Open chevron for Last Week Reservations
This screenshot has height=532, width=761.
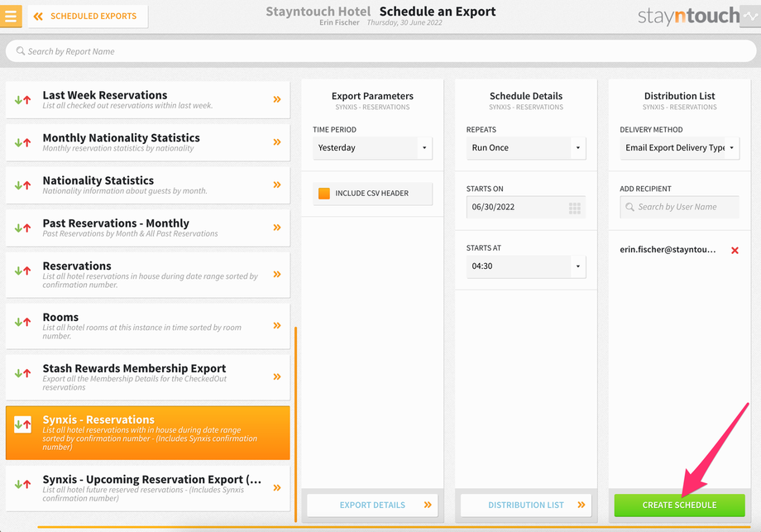tap(277, 99)
